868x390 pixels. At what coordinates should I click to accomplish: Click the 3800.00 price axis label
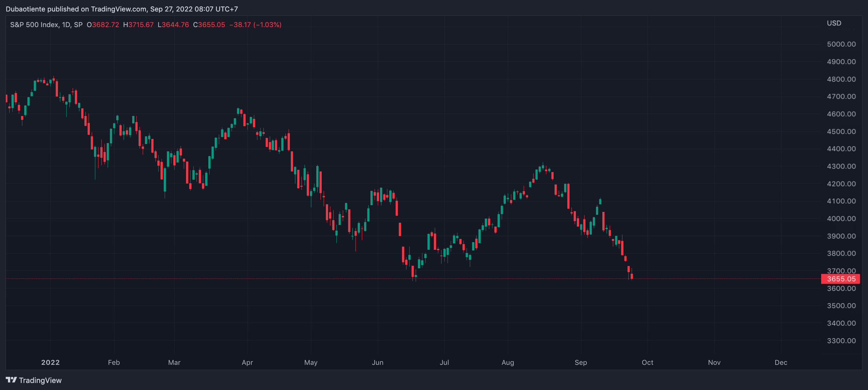pos(841,253)
